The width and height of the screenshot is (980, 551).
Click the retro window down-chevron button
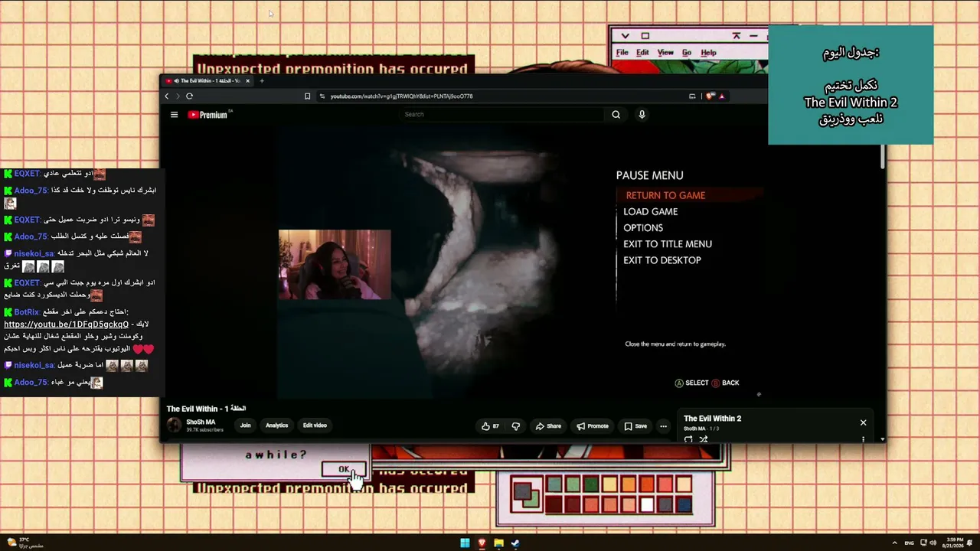[x=626, y=36]
